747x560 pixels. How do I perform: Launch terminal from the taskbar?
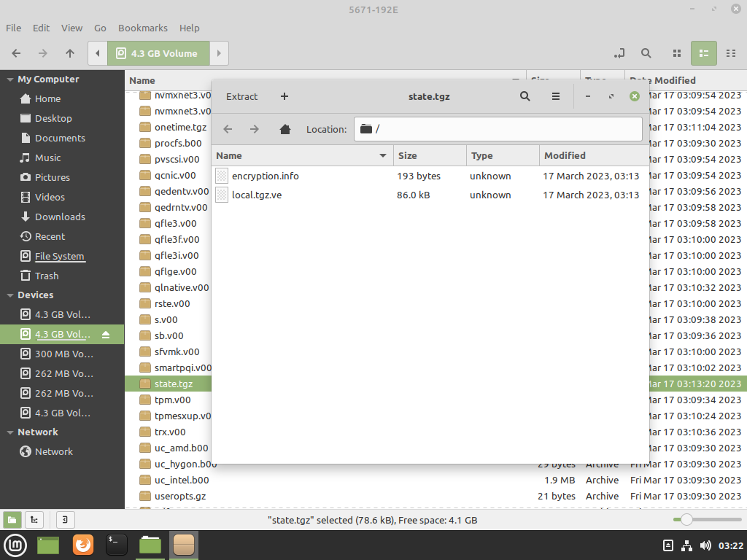(117, 545)
